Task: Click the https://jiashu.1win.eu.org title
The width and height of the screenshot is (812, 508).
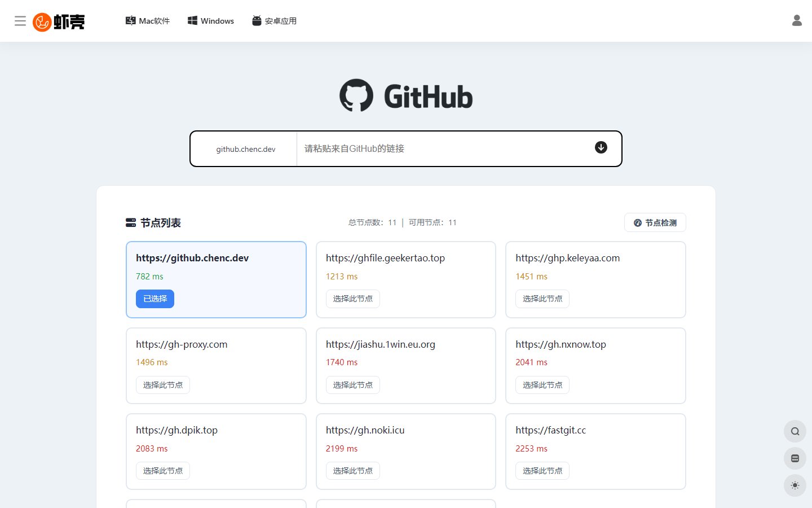Action: coord(381,344)
